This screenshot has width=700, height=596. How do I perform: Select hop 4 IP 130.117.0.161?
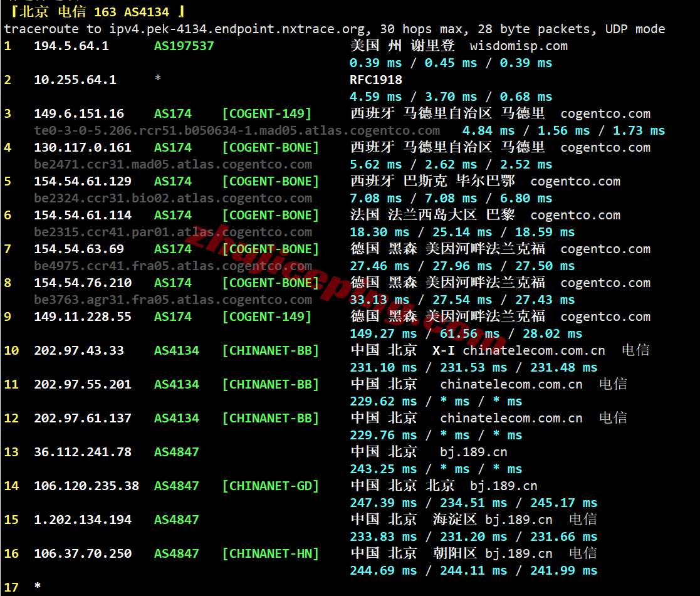coord(83,148)
